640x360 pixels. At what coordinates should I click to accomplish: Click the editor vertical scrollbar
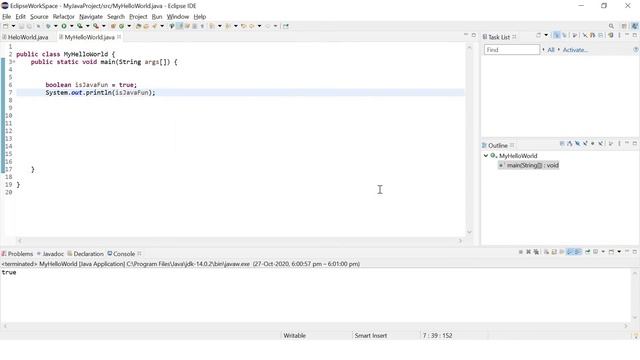point(469,140)
